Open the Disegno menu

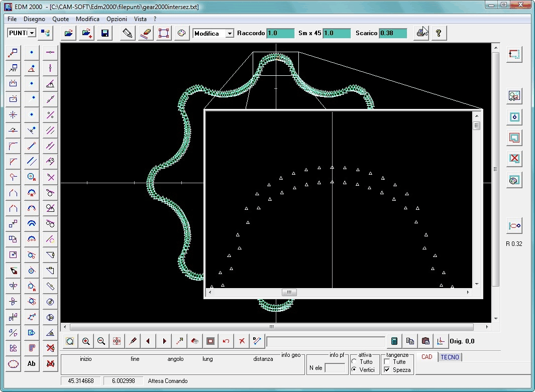[x=34, y=19]
